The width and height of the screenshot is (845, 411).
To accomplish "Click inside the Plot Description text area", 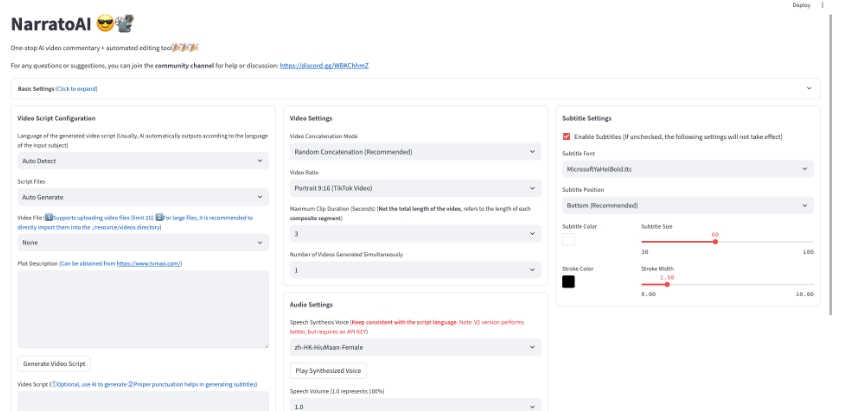I will (143, 309).
